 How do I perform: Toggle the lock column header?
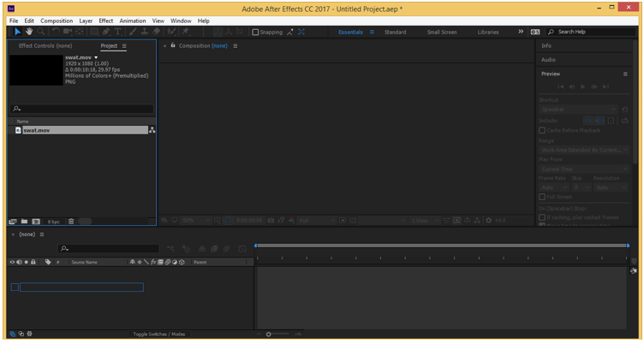tap(33, 263)
